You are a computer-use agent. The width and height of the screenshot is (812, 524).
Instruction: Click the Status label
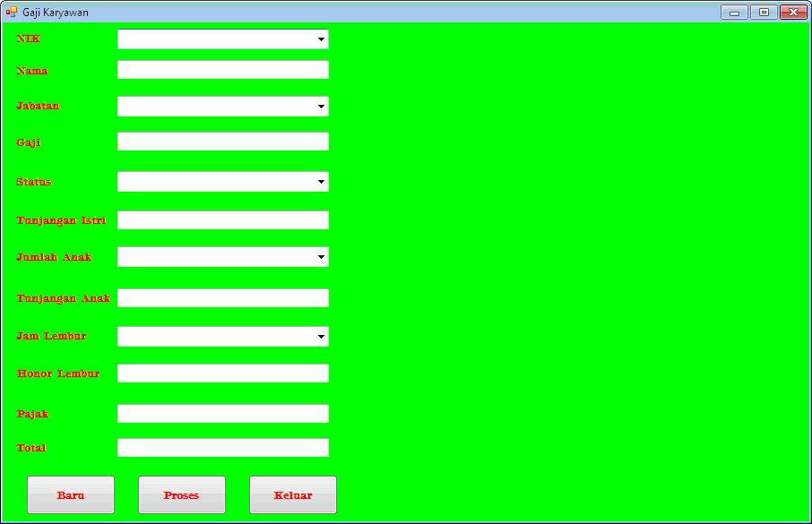coord(34,182)
